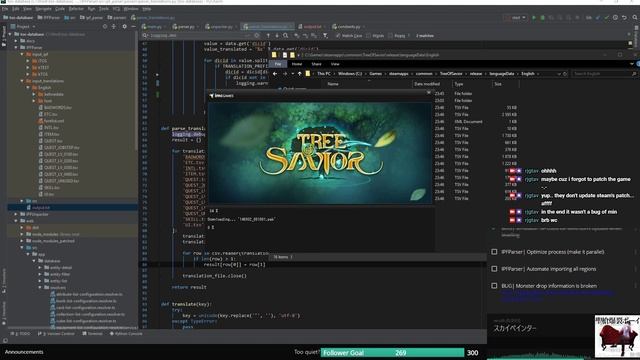Expand the docs folder in project tree

click(x=16, y=41)
